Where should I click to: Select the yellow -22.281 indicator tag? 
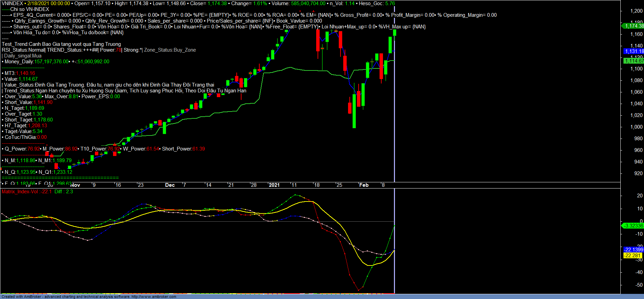pyautogui.click(x=632, y=256)
